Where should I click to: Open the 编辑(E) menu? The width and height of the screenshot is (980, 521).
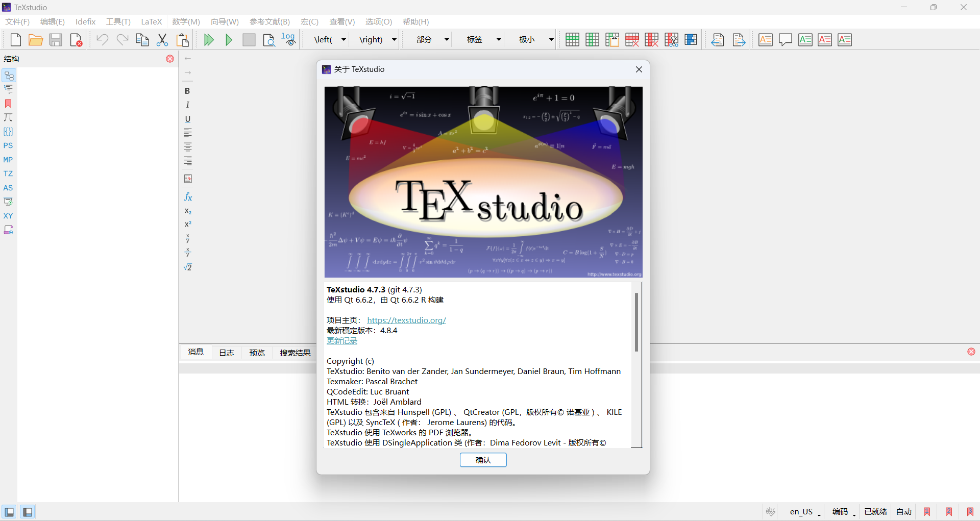click(x=53, y=22)
